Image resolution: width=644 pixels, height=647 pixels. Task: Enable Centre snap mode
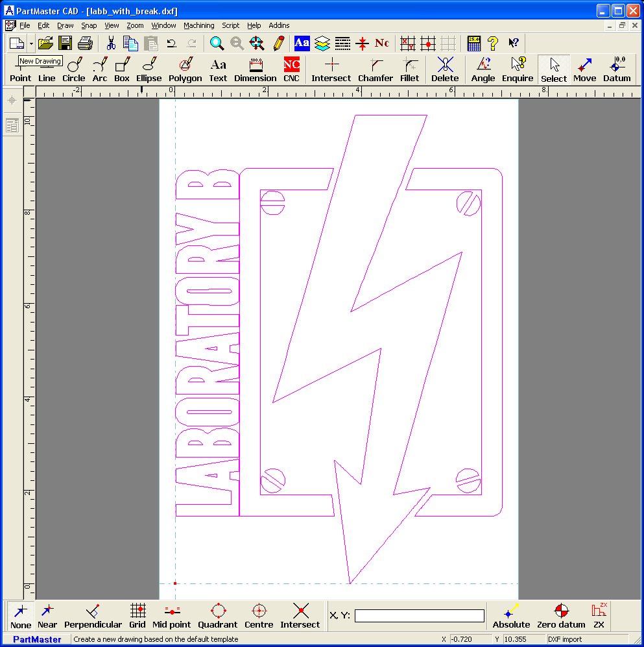[x=259, y=616]
